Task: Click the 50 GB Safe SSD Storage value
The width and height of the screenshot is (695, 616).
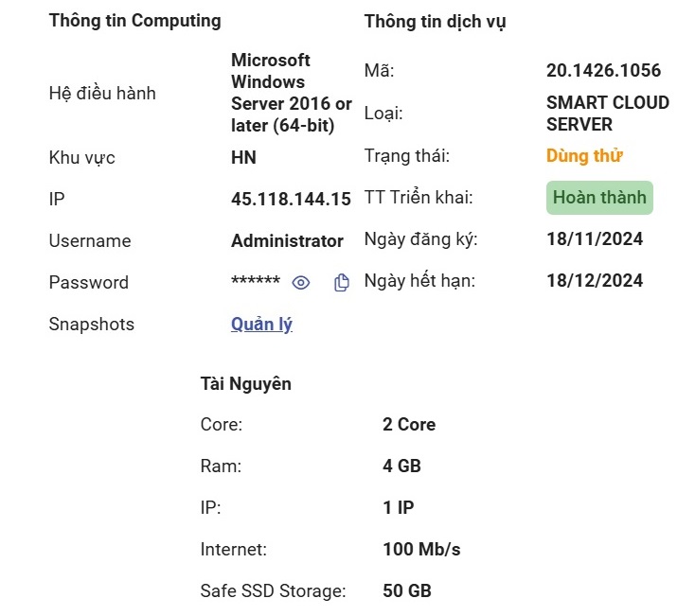Action: click(x=407, y=590)
